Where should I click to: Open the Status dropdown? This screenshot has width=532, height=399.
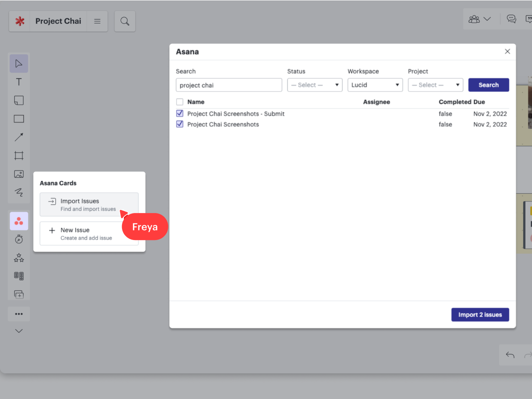315,85
